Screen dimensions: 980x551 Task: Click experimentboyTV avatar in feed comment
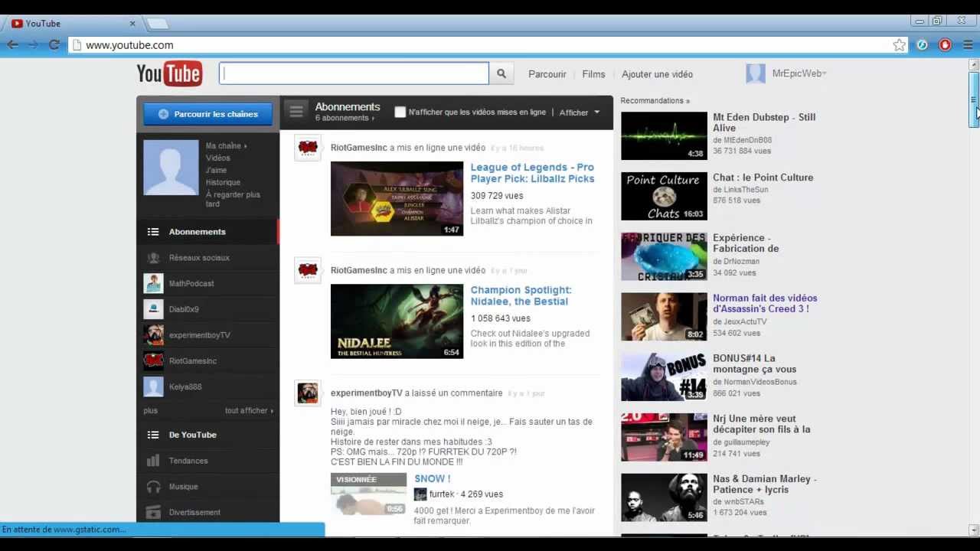[x=308, y=393]
